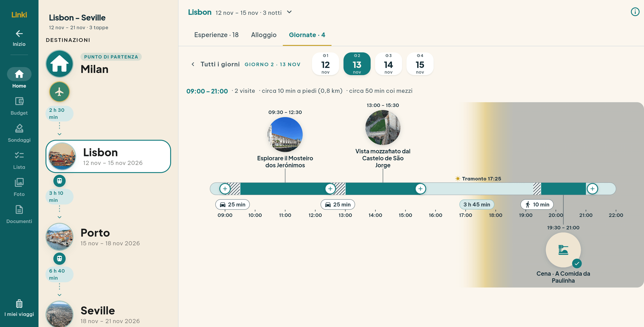The height and width of the screenshot is (327, 644).
Task: Expand Lisbon to Porto travel chevron
Action: click(x=59, y=217)
